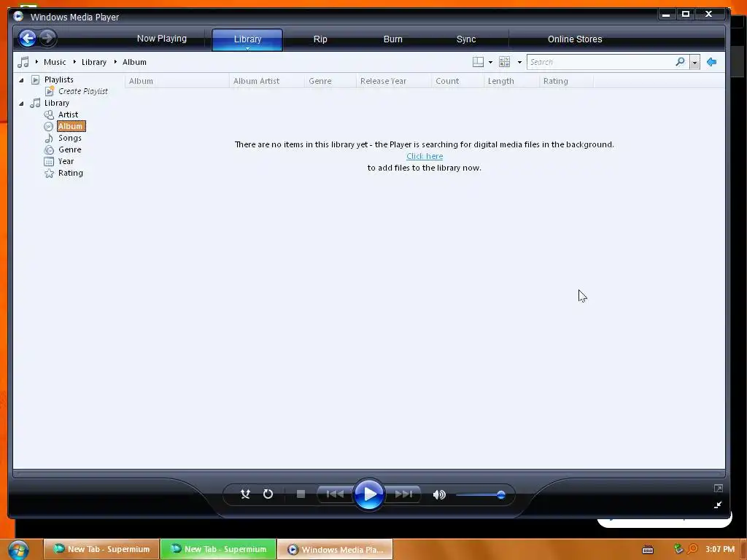This screenshot has height=560, width=747.
Task: Follow the Click here link
Action: pyautogui.click(x=425, y=156)
